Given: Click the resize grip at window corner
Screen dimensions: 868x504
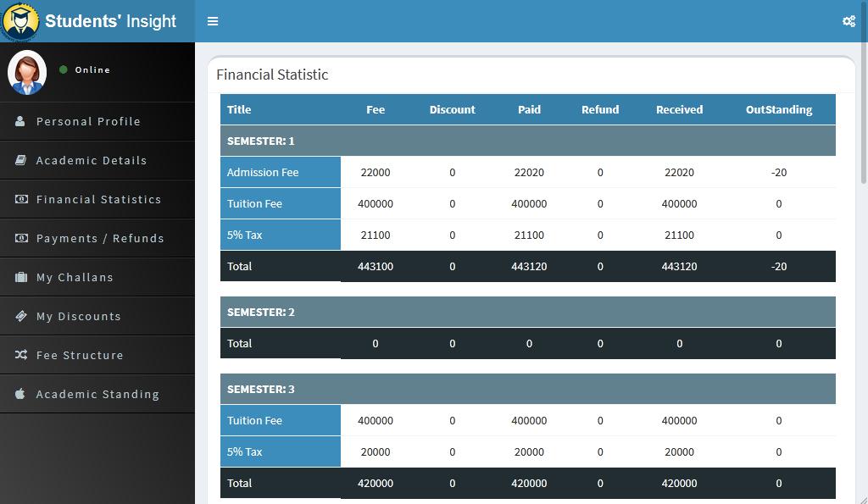Looking at the screenshot, I should click(864, 500).
